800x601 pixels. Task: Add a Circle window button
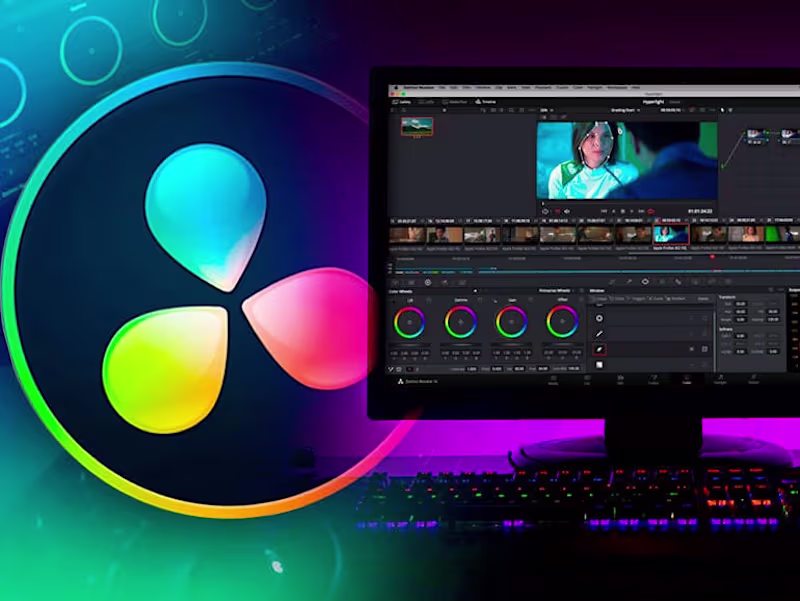[617, 298]
